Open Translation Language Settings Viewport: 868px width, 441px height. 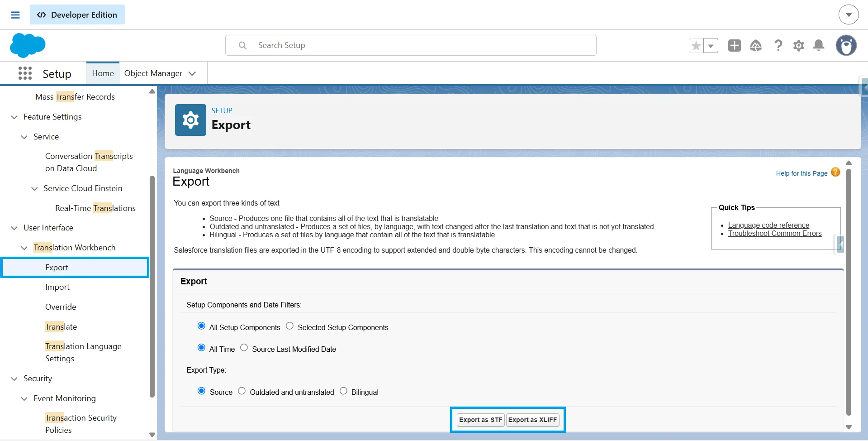[83, 352]
